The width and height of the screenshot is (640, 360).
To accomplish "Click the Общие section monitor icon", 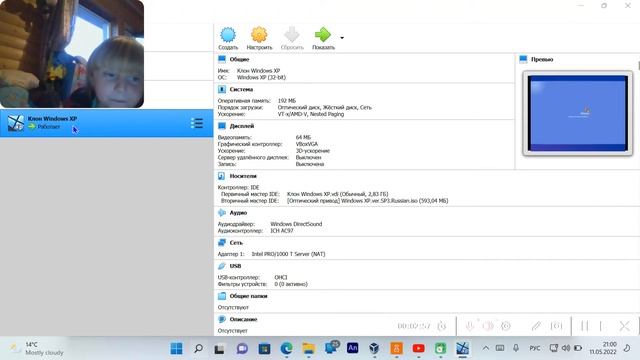I will [x=222, y=59].
